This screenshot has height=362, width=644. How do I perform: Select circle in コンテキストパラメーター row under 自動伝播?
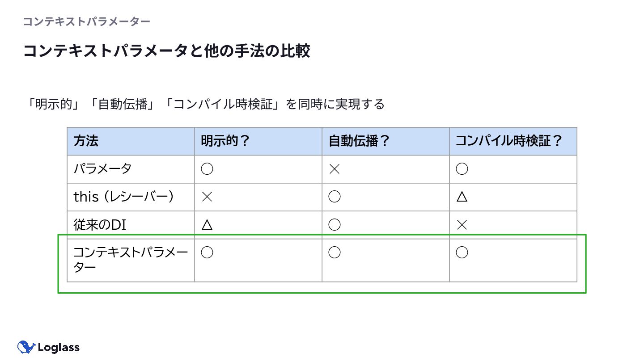click(x=335, y=253)
